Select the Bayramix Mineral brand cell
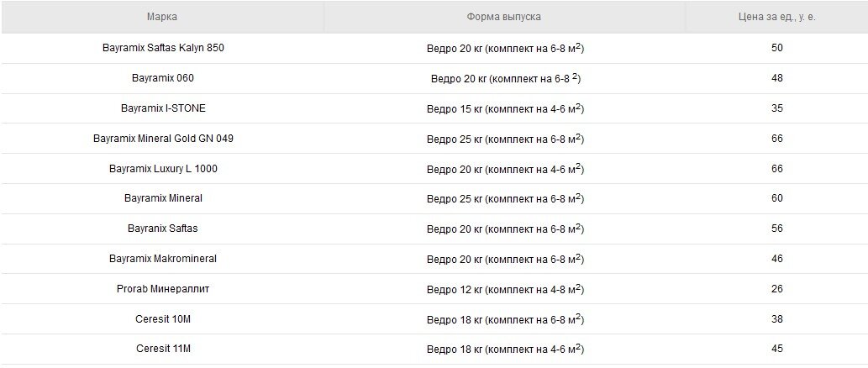868x368 pixels. click(x=163, y=198)
